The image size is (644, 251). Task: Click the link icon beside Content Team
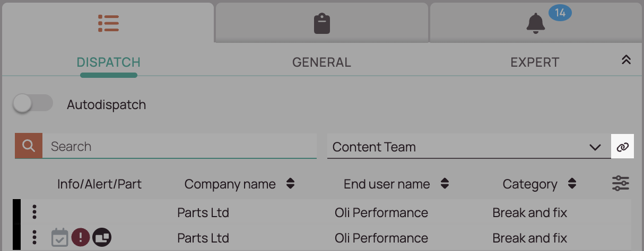pyautogui.click(x=623, y=147)
